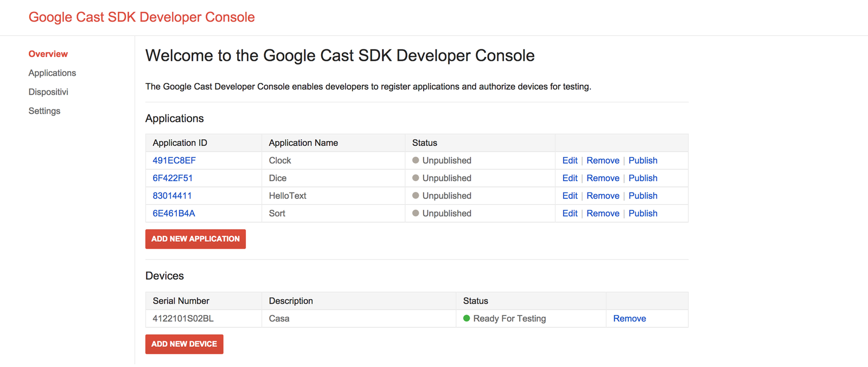Select the HelloText application name cell
Screen dimensions: 868x367
(x=333, y=196)
